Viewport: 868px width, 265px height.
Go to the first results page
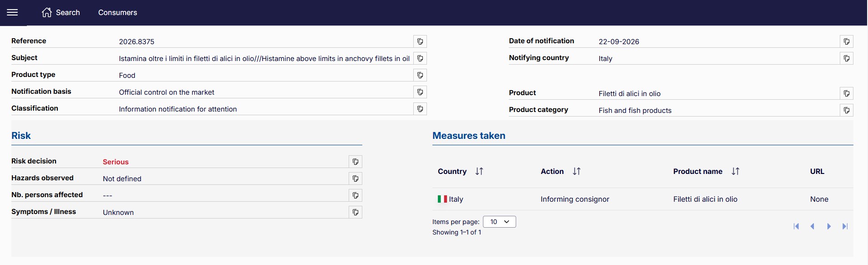796,226
